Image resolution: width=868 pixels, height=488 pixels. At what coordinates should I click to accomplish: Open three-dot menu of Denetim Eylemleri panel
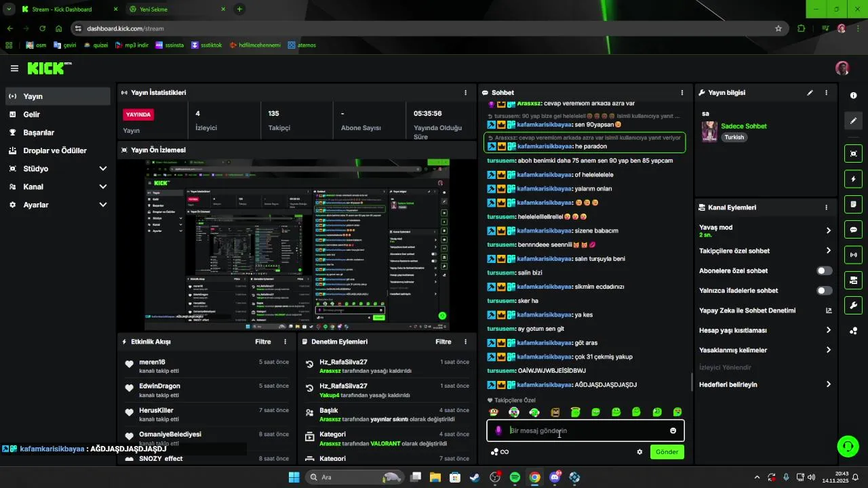(x=465, y=342)
